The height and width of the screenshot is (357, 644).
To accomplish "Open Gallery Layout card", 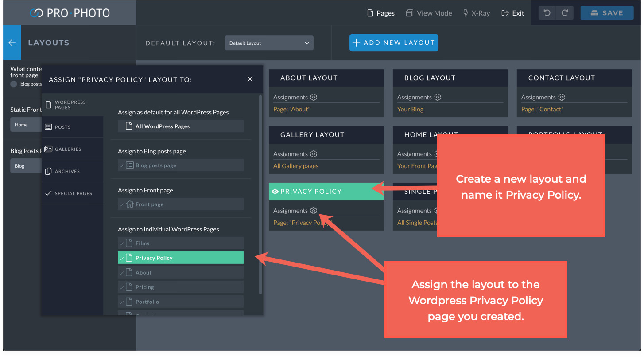I will [x=326, y=135].
